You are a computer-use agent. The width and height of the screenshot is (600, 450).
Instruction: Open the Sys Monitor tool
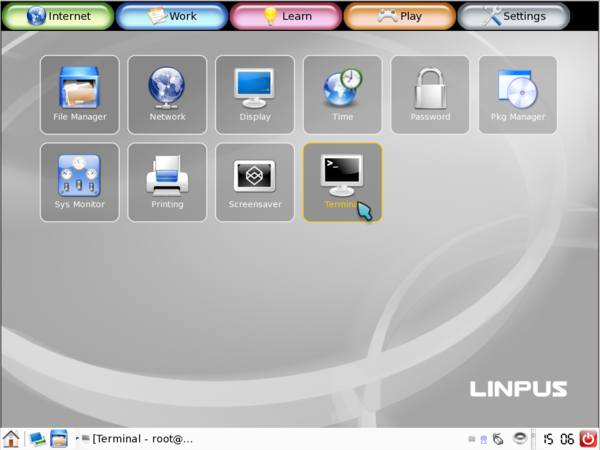[x=79, y=182]
